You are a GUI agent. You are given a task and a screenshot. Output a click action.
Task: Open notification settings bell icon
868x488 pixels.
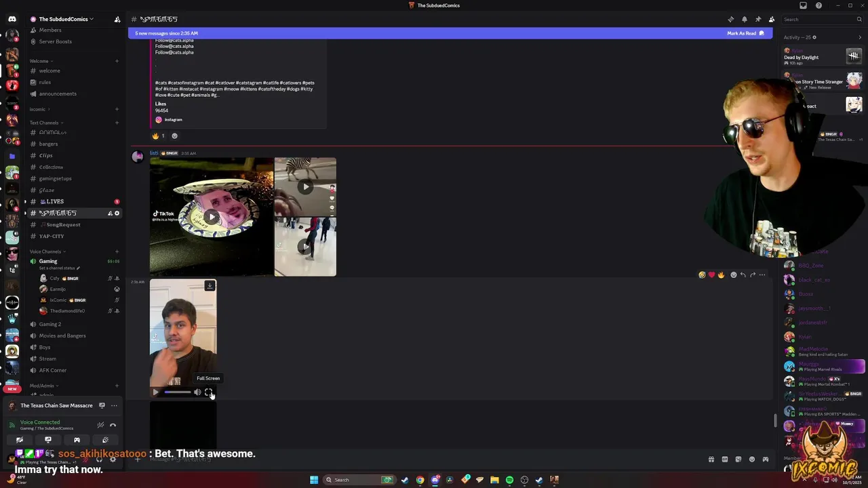[744, 19]
